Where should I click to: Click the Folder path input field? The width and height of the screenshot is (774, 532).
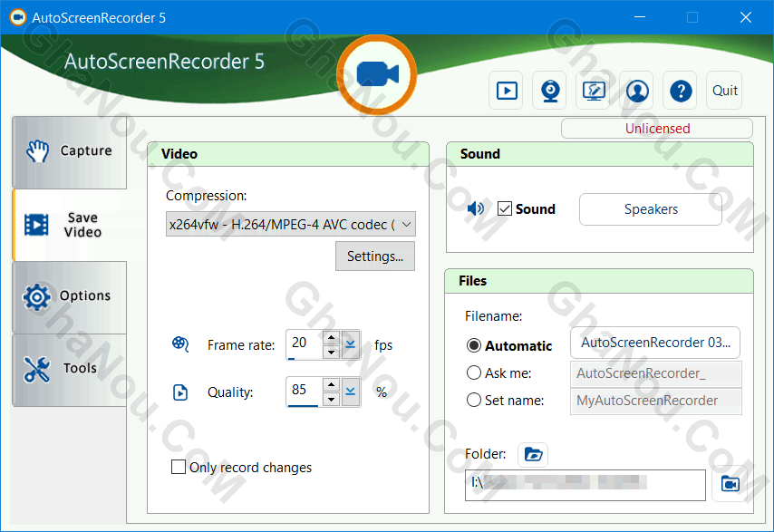(x=585, y=485)
